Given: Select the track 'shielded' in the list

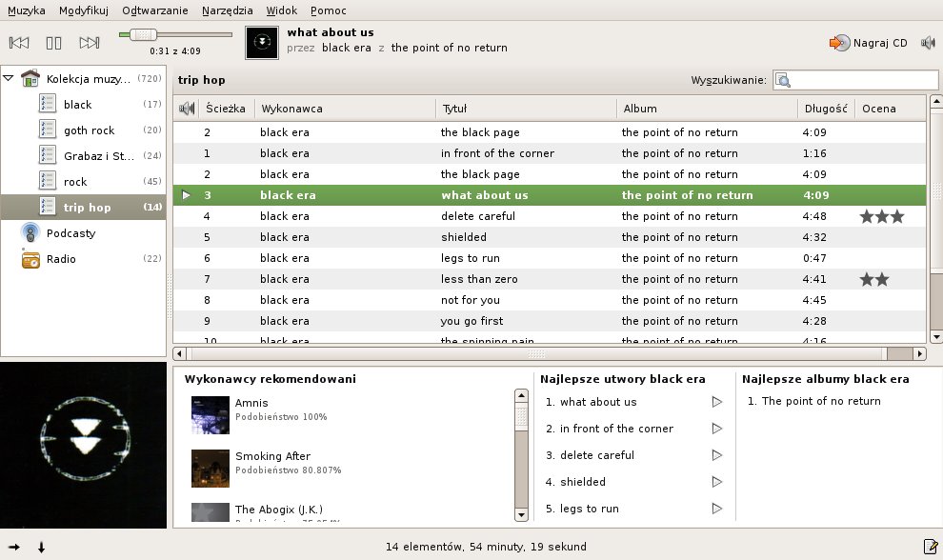Looking at the screenshot, I should (549, 237).
